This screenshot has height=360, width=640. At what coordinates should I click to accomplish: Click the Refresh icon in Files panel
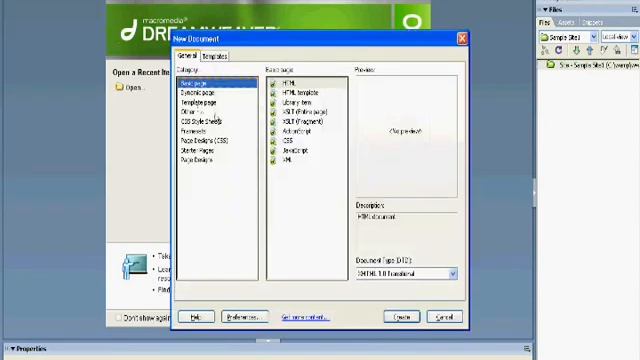(559, 50)
